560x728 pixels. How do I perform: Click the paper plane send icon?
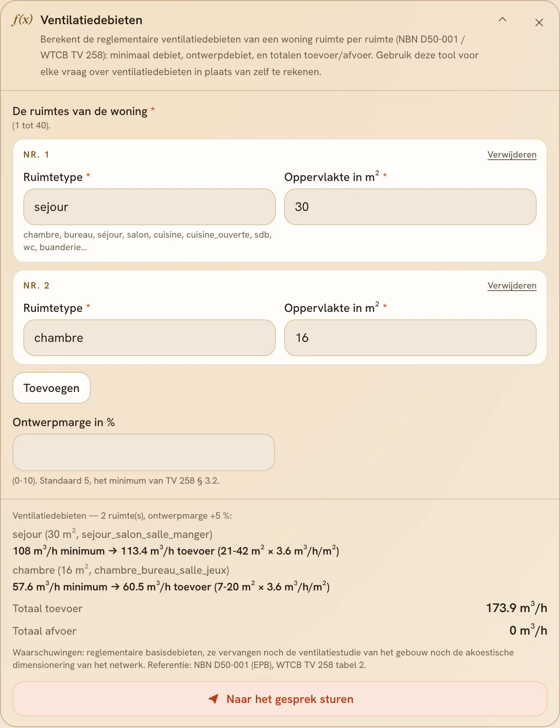pyautogui.click(x=213, y=699)
